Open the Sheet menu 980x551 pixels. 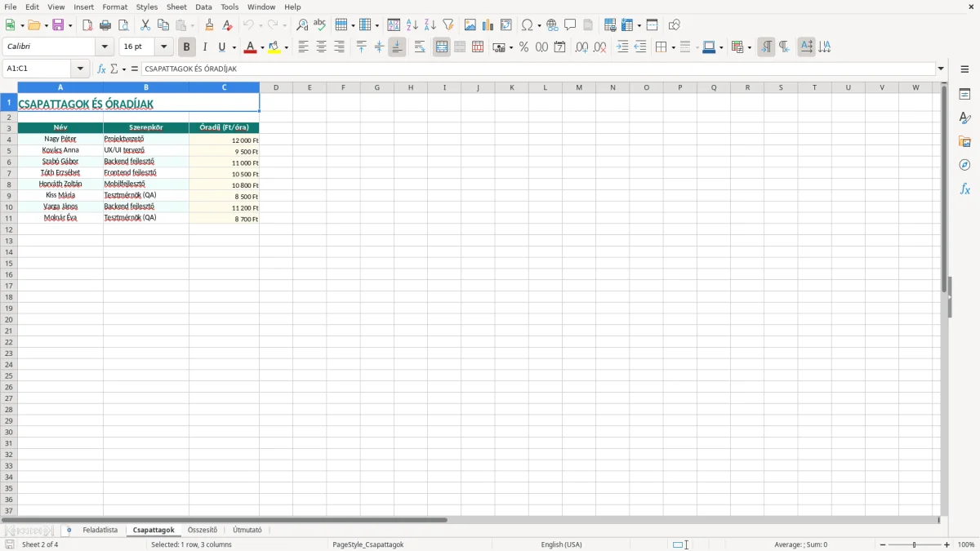[x=176, y=7]
